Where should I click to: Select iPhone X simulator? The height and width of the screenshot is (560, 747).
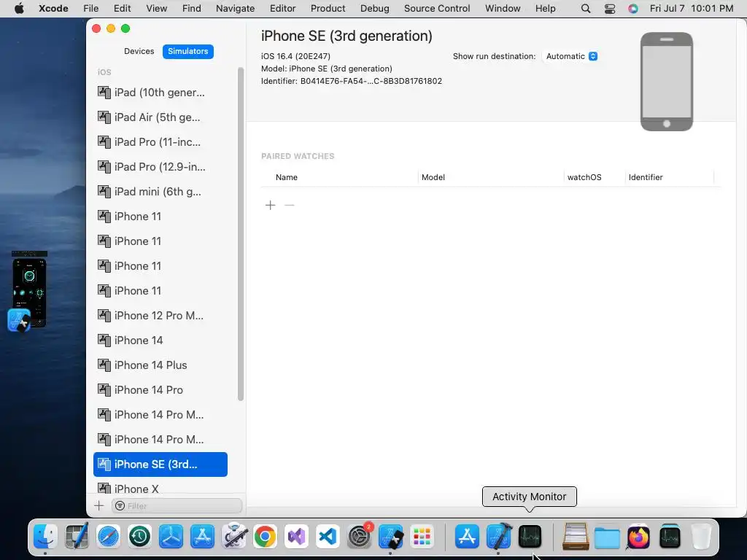point(160,489)
